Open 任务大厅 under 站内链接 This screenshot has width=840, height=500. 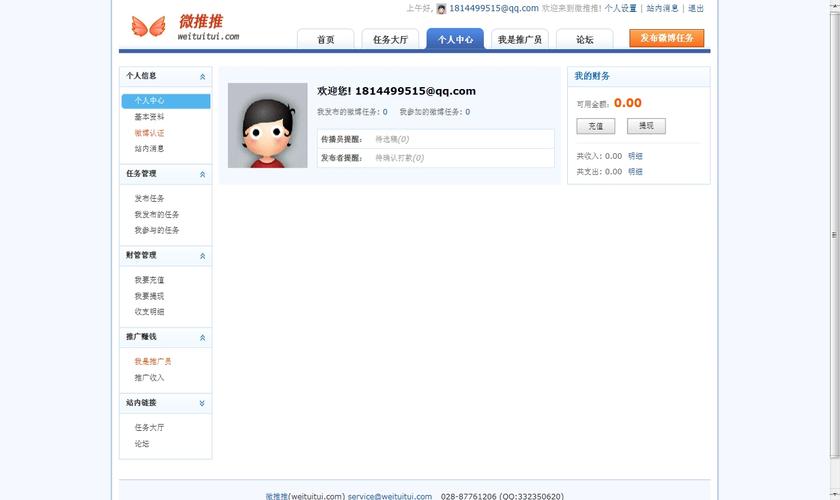tap(149, 427)
